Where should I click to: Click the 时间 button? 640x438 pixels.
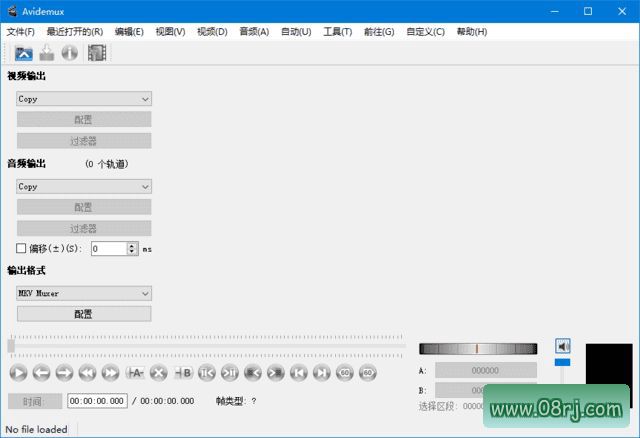[x=35, y=401]
